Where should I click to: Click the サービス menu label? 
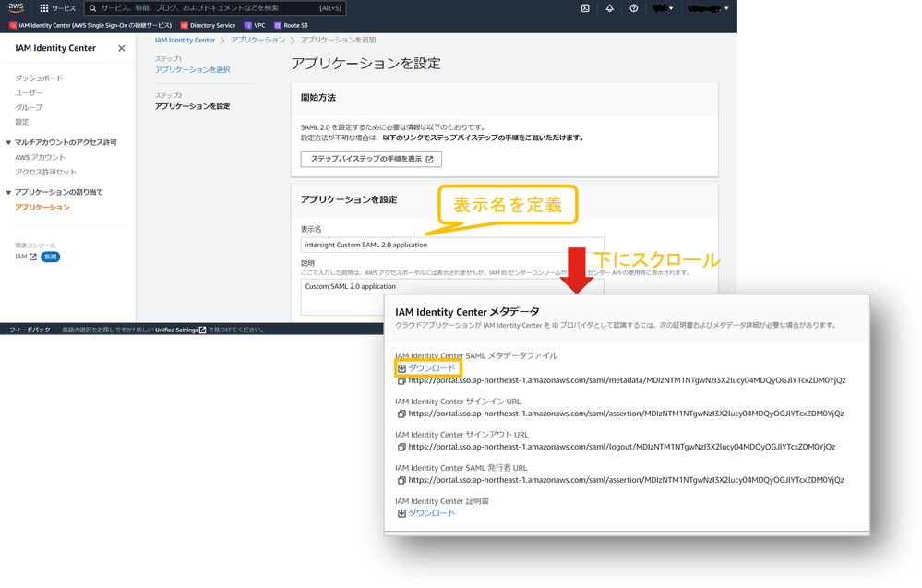pyautogui.click(x=64, y=8)
